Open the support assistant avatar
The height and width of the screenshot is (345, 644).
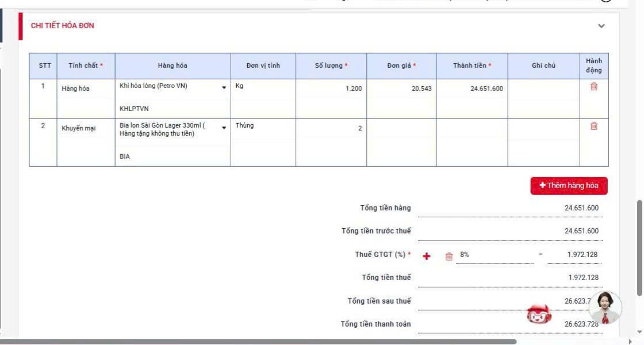(605, 308)
